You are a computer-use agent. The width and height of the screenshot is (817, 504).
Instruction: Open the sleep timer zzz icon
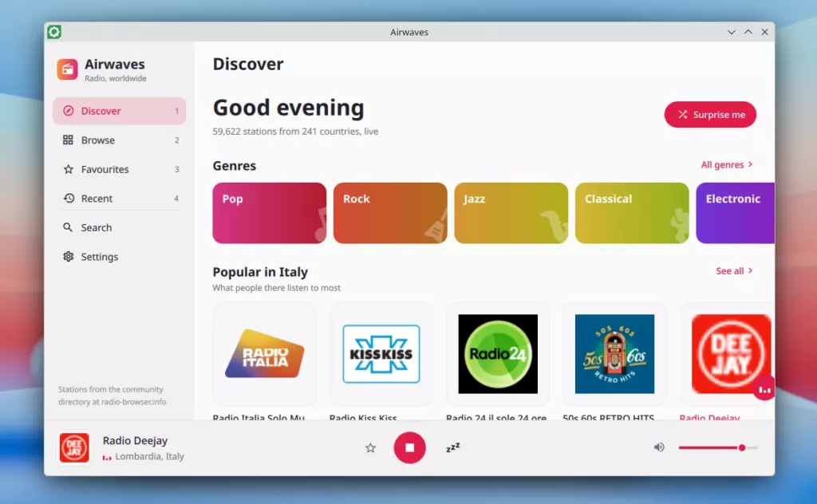(453, 447)
